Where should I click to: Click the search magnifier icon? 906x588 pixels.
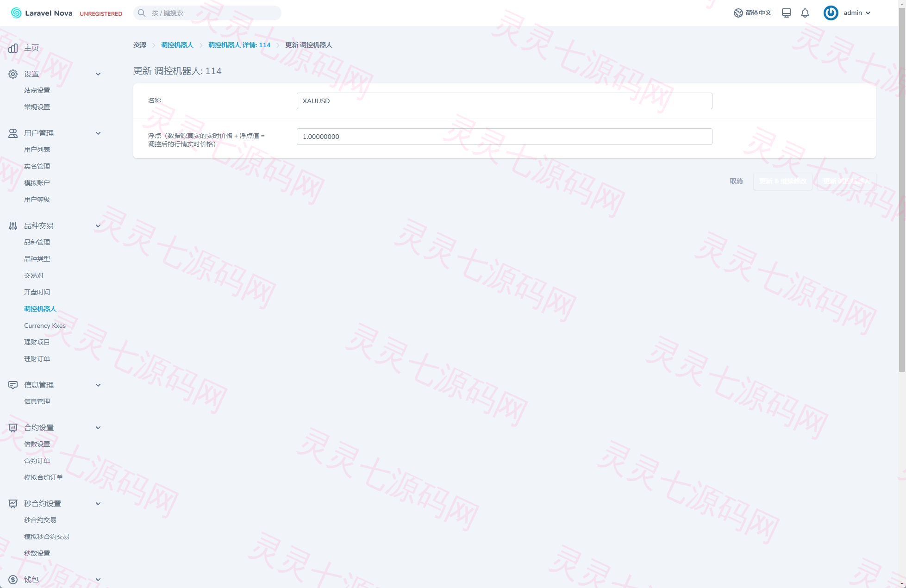(x=142, y=13)
